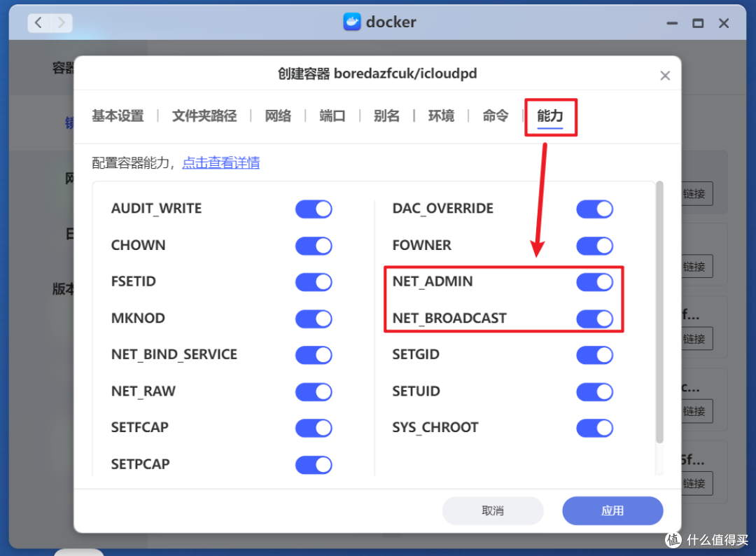Disable the NET_ADMIN capability toggle
This screenshot has height=556, width=756.
point(594,282)
